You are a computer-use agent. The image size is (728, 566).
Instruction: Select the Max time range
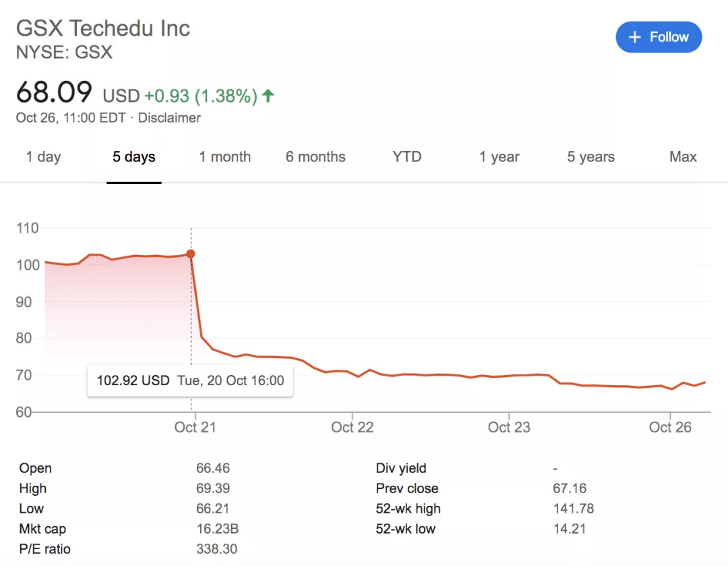[x=682, y=157]
